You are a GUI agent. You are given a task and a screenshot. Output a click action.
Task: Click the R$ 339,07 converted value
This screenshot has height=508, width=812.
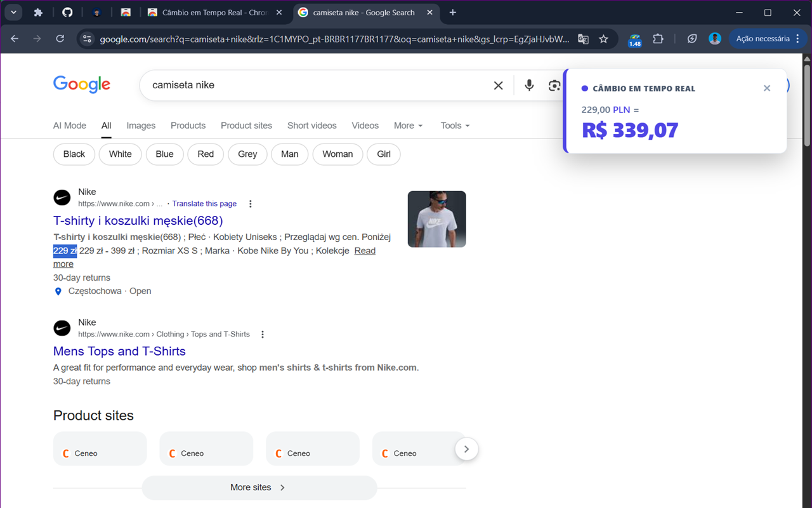[x=630, y=130]
